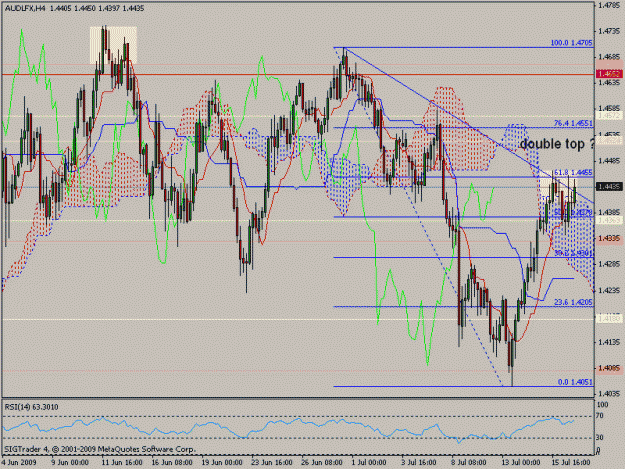The image size is (625, 469).
Task: Click the '9 Jun 00:00' time axis label
Action: pos(70,462)
